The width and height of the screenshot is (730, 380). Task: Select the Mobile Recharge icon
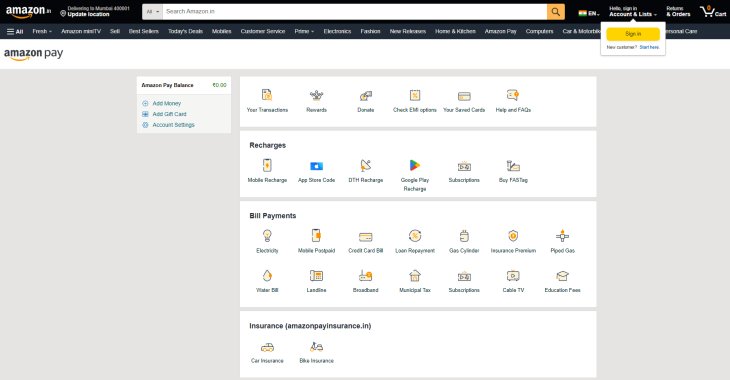tap(267, 165)
